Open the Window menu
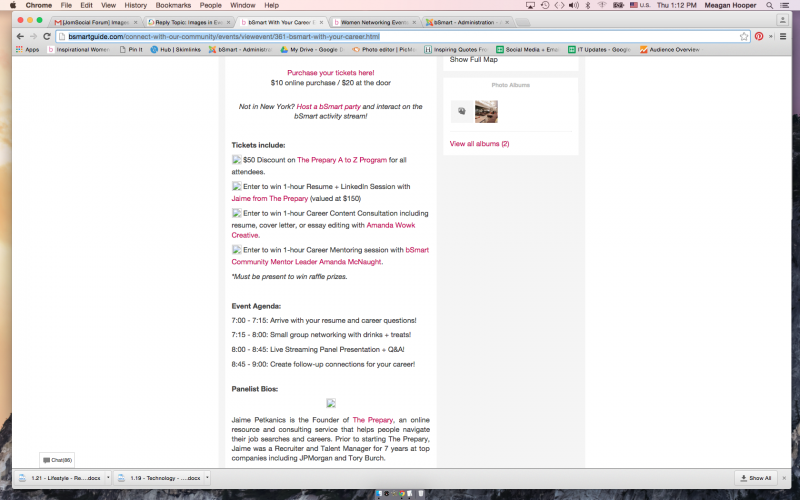The height and width of the screenshot is (500, 800). point(242,5)
